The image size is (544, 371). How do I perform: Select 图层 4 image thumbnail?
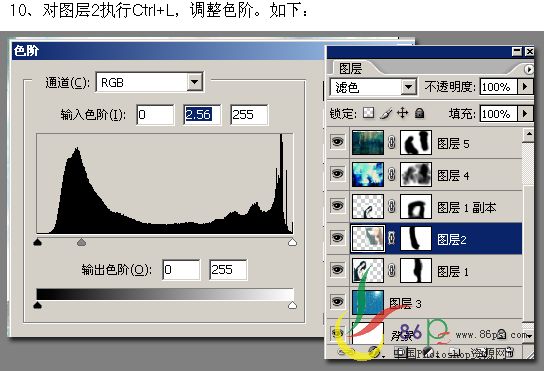pyautogui.click(x=368, y=174)
